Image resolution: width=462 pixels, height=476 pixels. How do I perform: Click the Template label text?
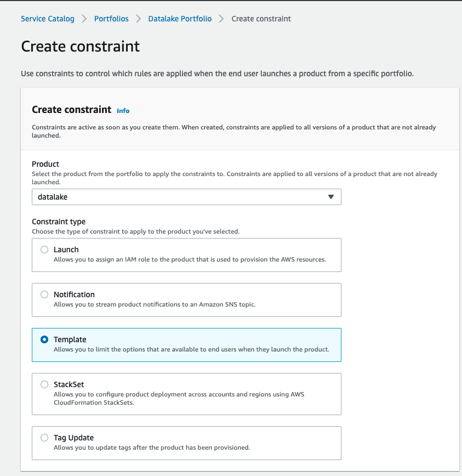(70, 339)
